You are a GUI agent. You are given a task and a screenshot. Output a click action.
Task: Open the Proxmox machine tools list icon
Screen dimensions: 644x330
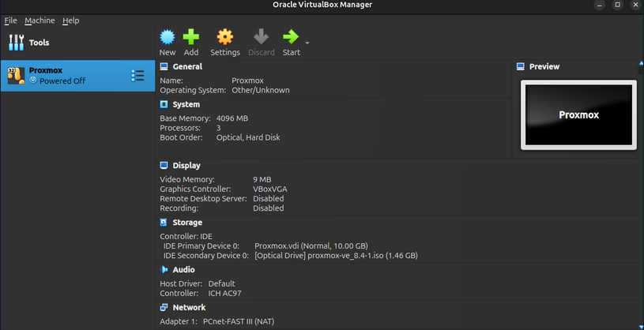point(137,76)
